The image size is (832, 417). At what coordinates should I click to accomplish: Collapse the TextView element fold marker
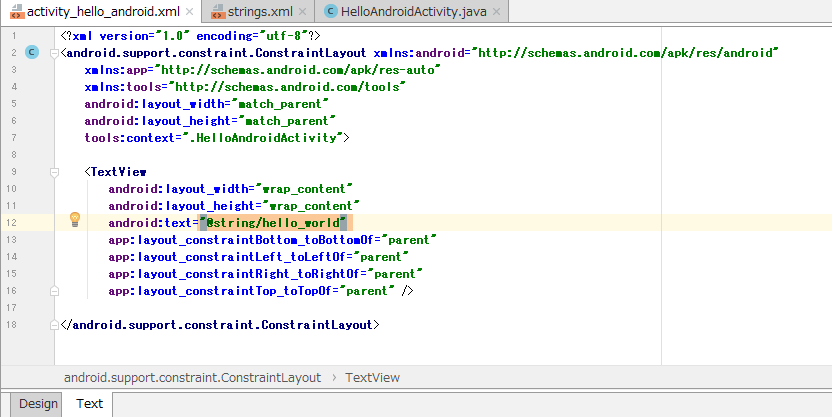coord(54,172)
